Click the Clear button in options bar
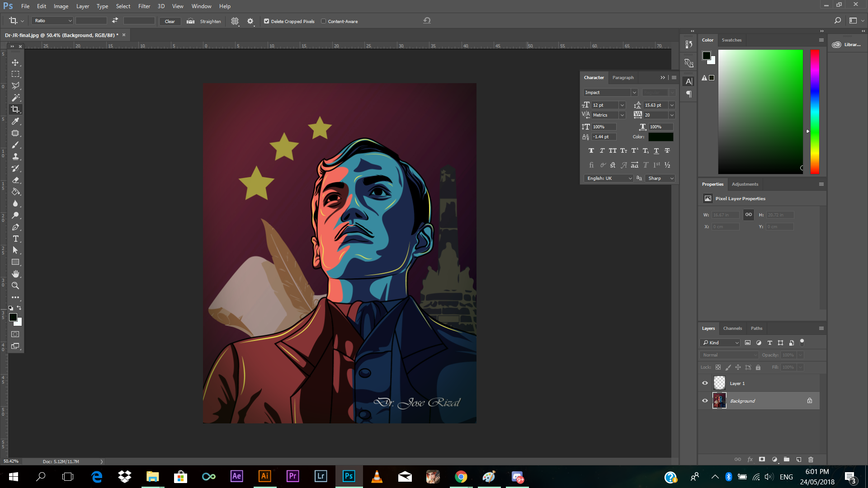 pyautogui.click(x=170, y=21)
